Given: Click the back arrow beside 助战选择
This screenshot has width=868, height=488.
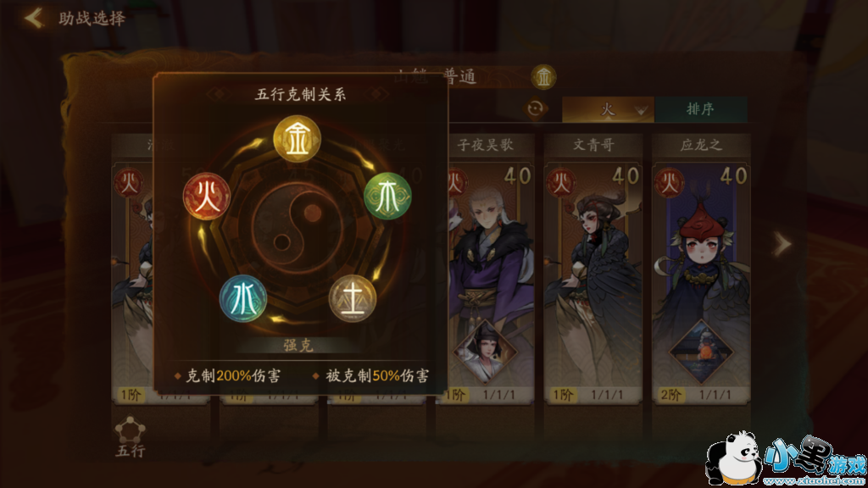Looking at the screenshot, I should point(34,18).
